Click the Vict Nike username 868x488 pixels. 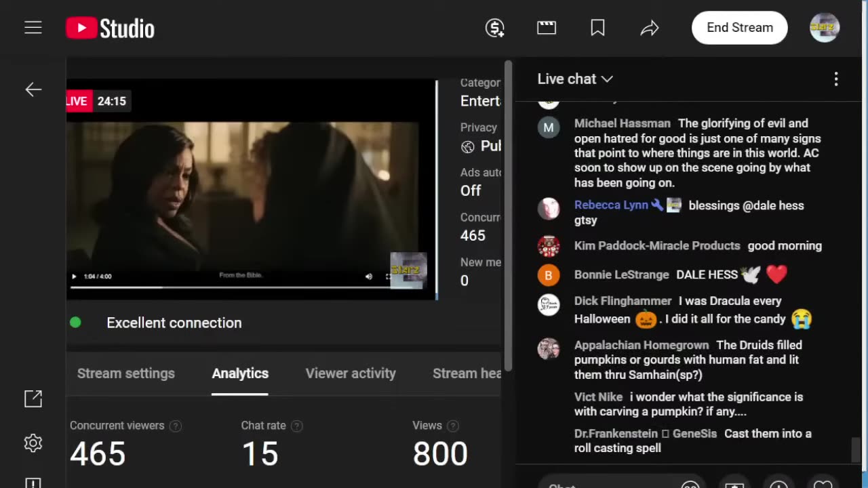pyautogui.click(x=598, y=397)
